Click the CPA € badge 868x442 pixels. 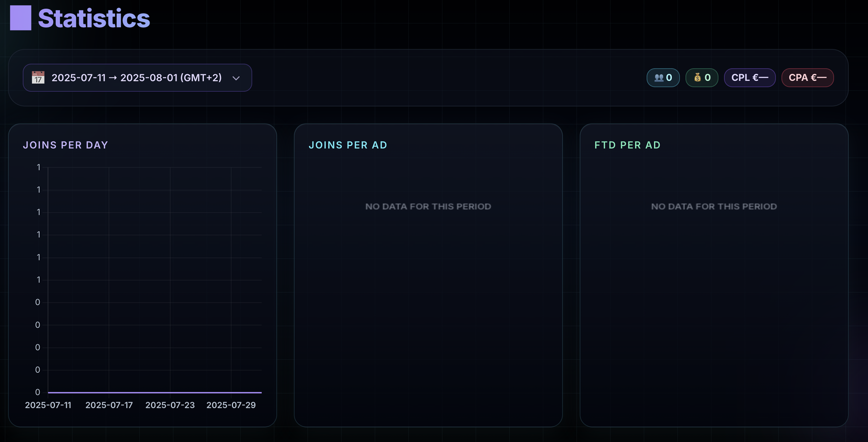click(808, 78)
